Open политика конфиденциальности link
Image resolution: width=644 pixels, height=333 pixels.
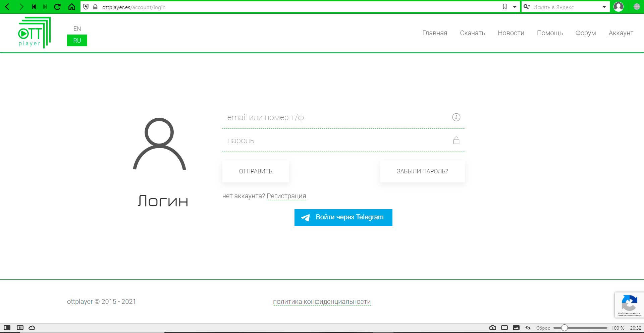[x=322, y=301]
